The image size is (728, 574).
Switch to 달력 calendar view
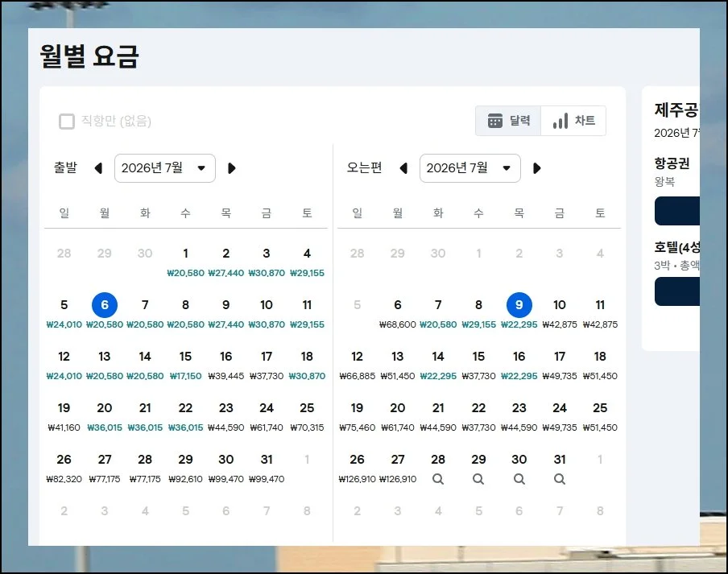click(x=508, y=121)
